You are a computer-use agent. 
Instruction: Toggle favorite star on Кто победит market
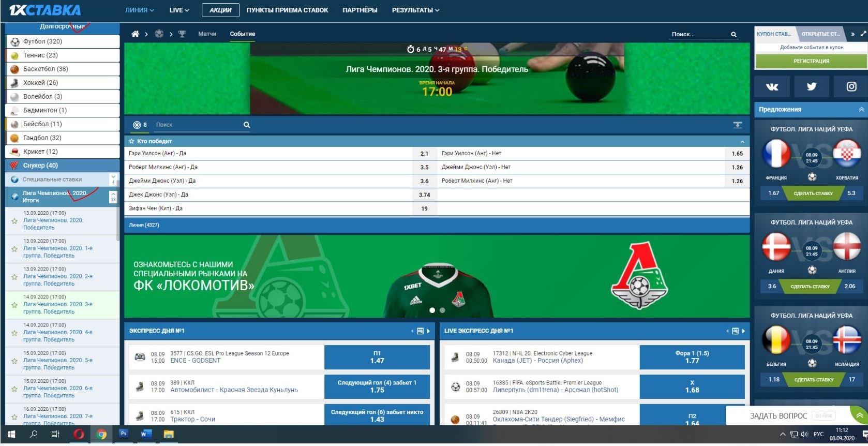tap(131, 141)
